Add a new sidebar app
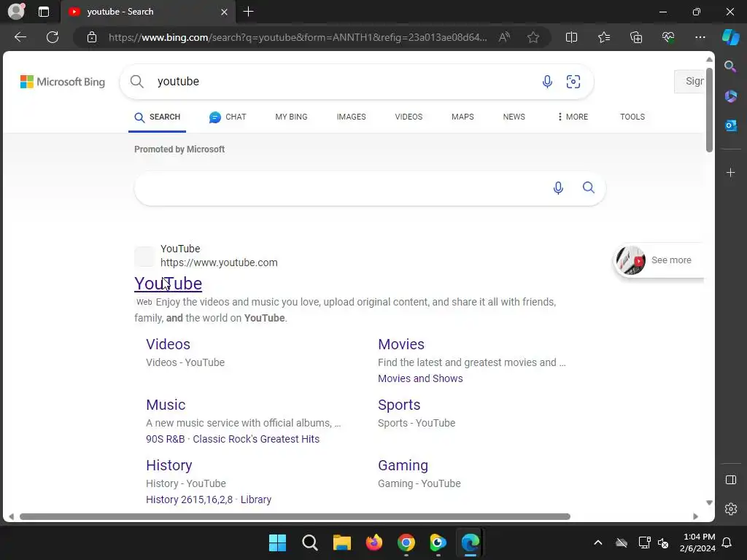The image size is (747, 560). (x=730, y=172)
